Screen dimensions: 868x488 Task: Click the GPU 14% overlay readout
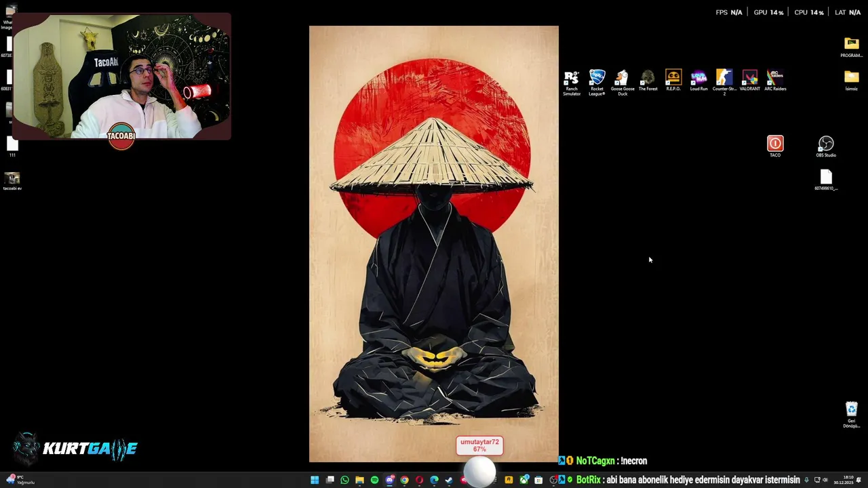[x=768, y=12]
